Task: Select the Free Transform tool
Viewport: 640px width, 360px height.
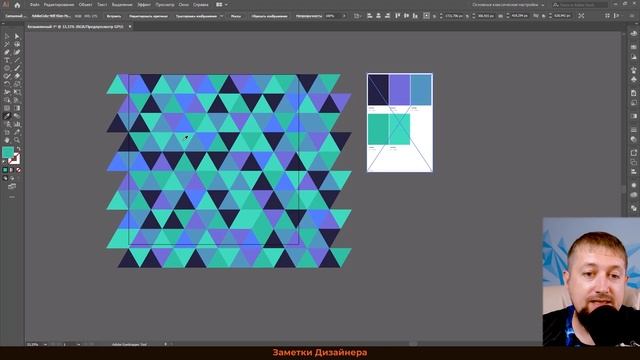Action: 17,92
